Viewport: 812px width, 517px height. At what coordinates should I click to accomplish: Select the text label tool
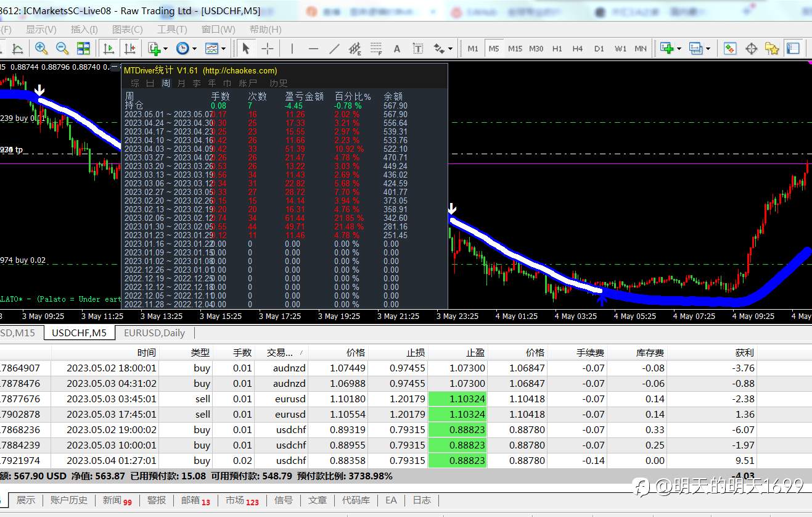[418, 48]
